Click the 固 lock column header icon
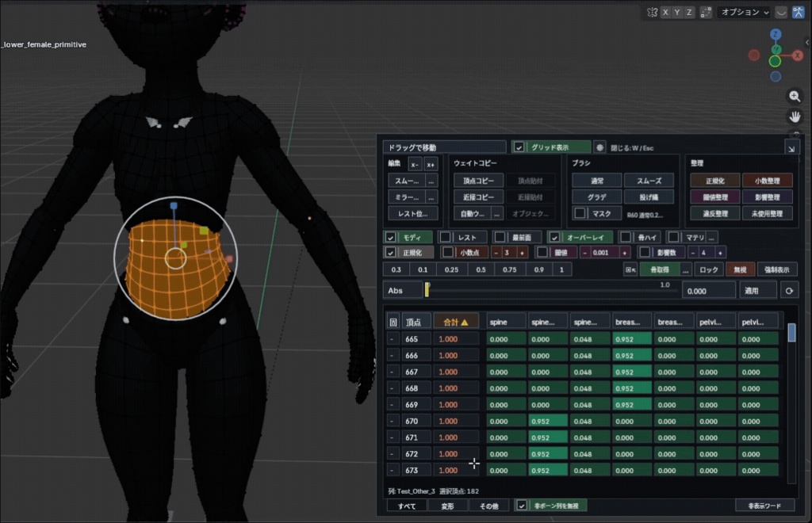 point(393,323)
